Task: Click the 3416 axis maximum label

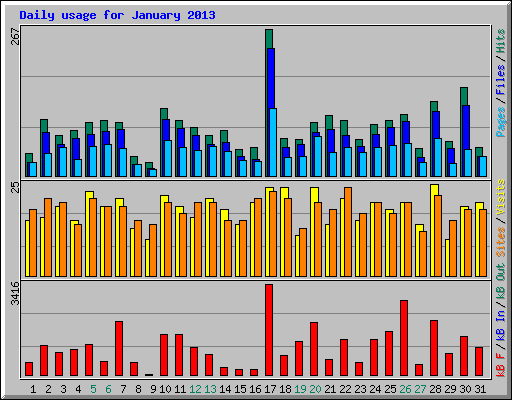Action: click(15, 293)
